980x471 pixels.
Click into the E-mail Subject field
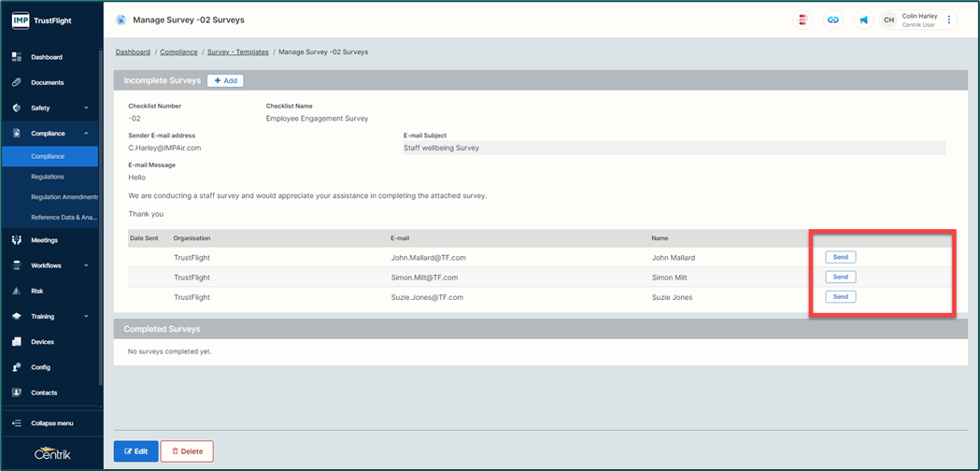tap(673, 148)
